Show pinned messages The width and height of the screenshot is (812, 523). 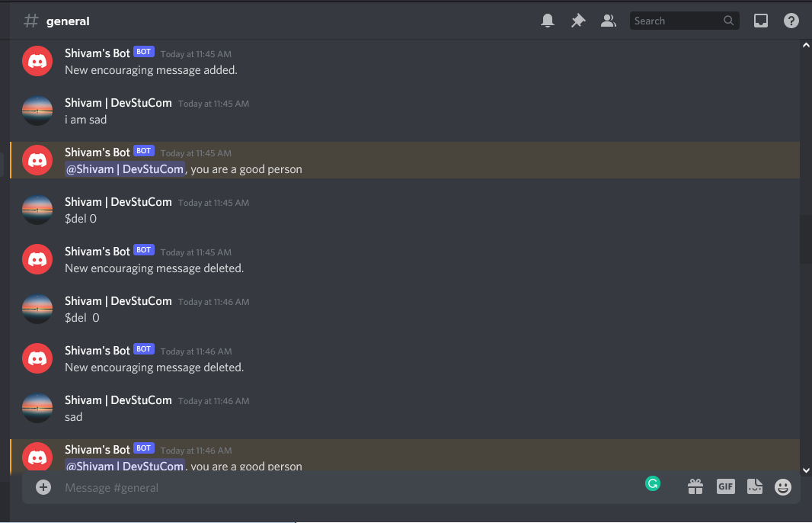coord(578,21)
